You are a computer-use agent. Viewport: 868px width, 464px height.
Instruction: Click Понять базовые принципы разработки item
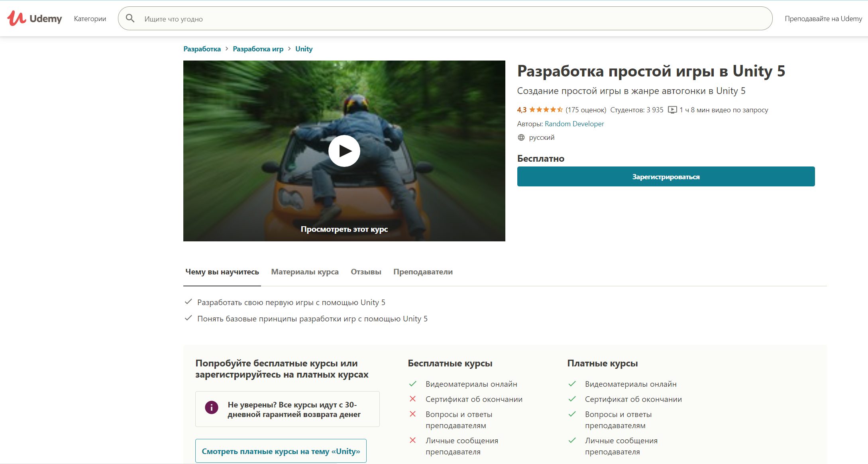pyautogui.click(x=312, y=319)
